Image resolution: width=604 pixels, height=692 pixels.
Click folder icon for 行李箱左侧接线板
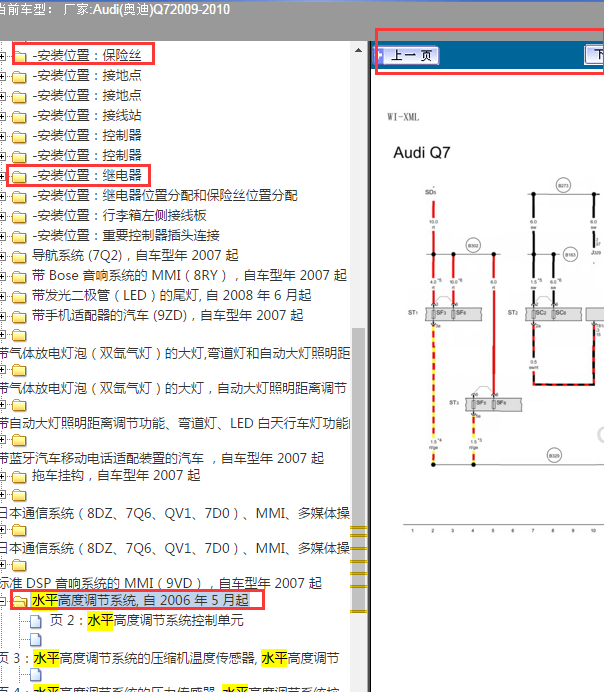(19, 217)
